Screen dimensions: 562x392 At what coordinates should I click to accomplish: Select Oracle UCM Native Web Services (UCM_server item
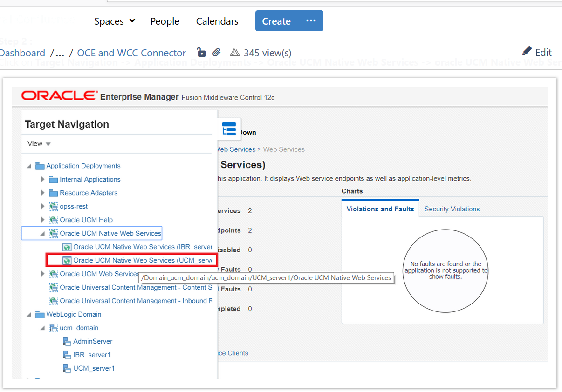(143, 261)
